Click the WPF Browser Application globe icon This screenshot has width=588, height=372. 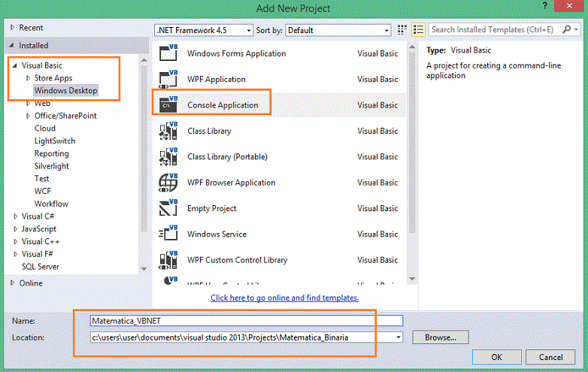tap(168, 183)
